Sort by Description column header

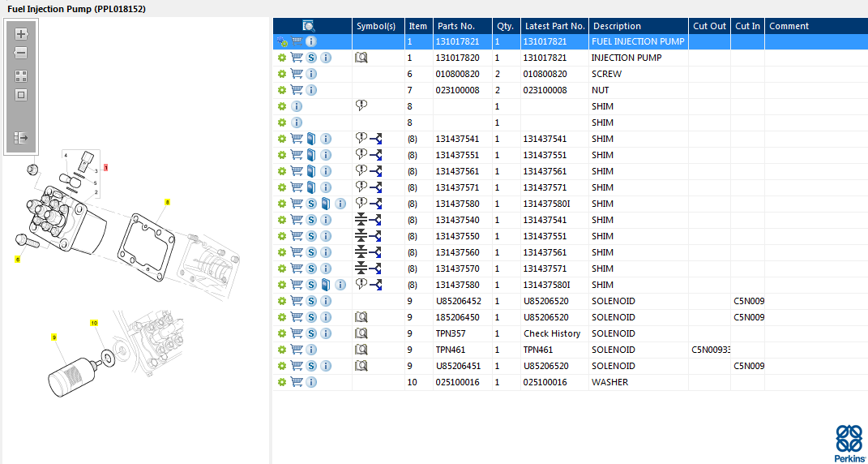[x=617, y=26]
